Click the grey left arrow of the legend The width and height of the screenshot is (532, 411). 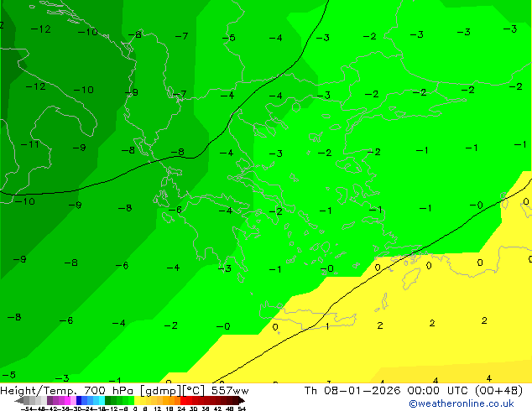19,401
